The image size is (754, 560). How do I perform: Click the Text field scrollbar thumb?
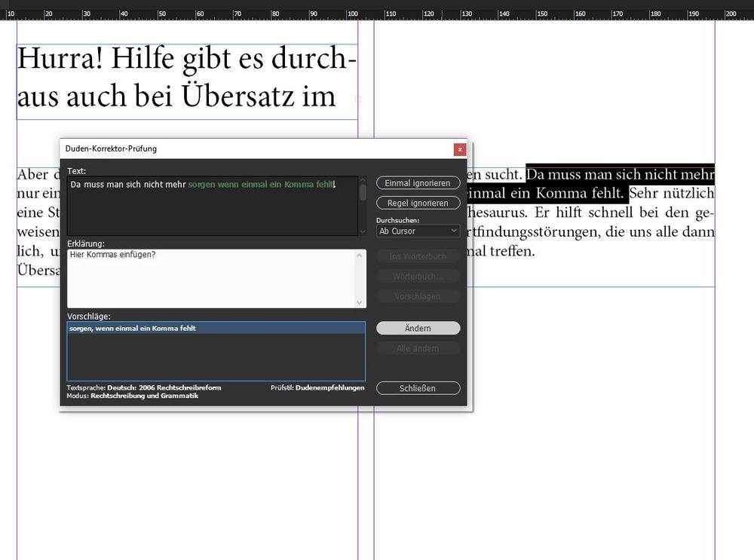363,192
